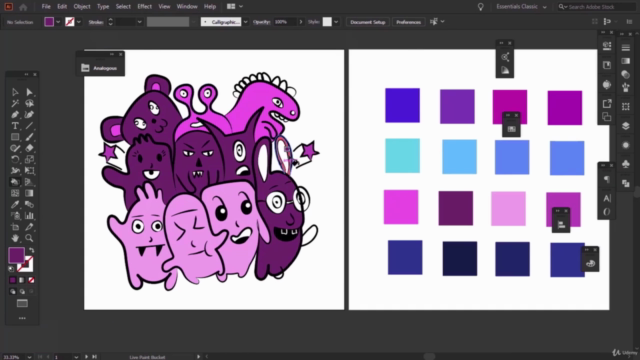Screen dimensions: 640x360
Task: Click the purple Fill swatch in toolbar
Action: [16, 255]
